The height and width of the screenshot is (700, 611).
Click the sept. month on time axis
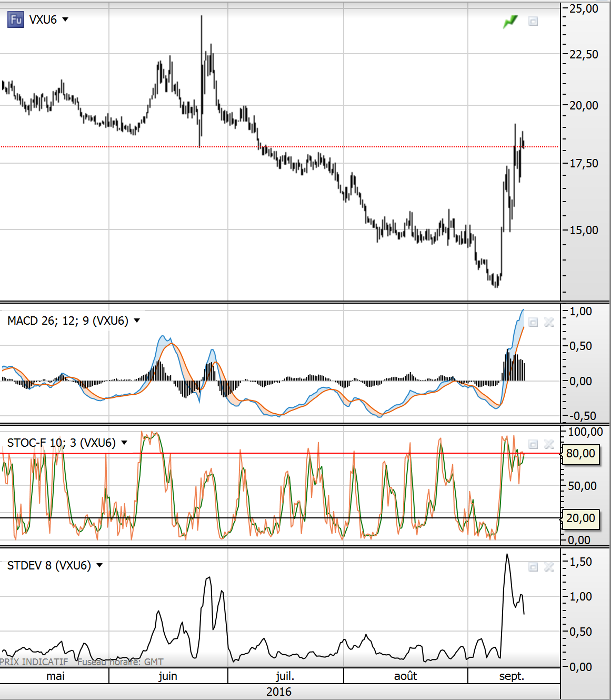pyautogui.click(x=512, y=676)
